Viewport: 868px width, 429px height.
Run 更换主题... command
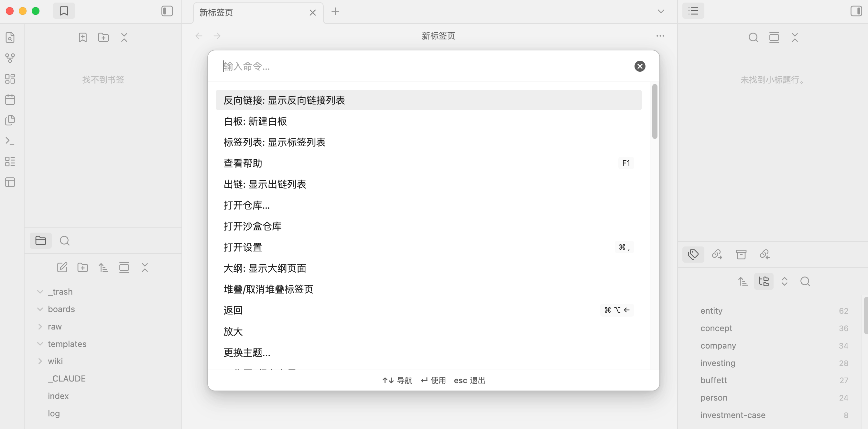tap(429, 352)
